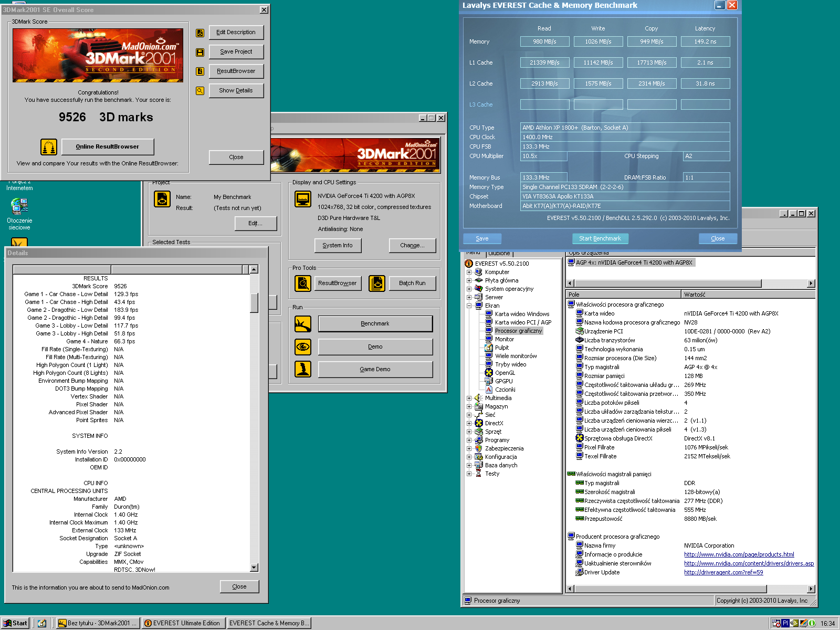Switch to Bez tytułu - 3DMark2001 taskbar window
This screenshot has width=840, height=630.
click(98, 623)
